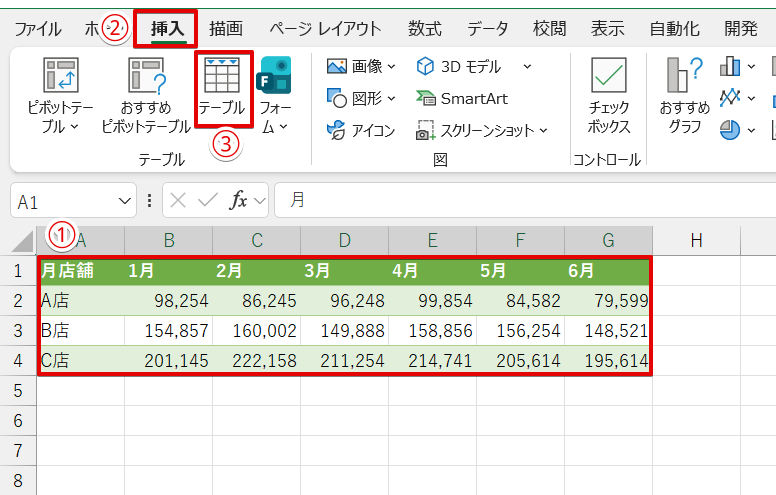Select cell containing 156,254
This screenshot has height=495, width=776.
pos(521,331)
